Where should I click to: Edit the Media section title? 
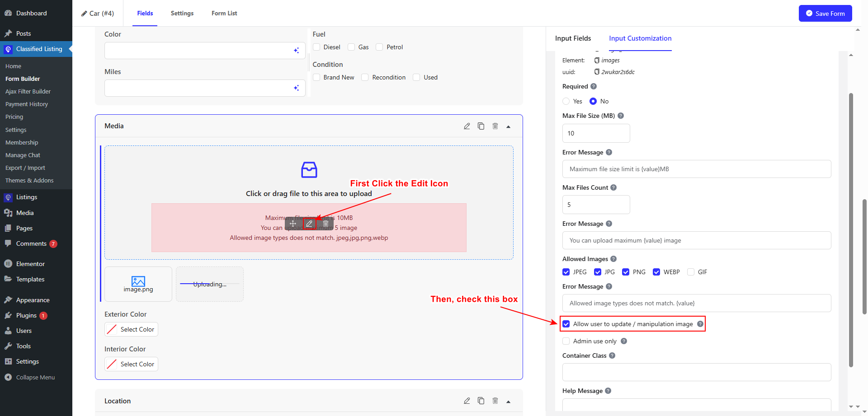(467, 126)
